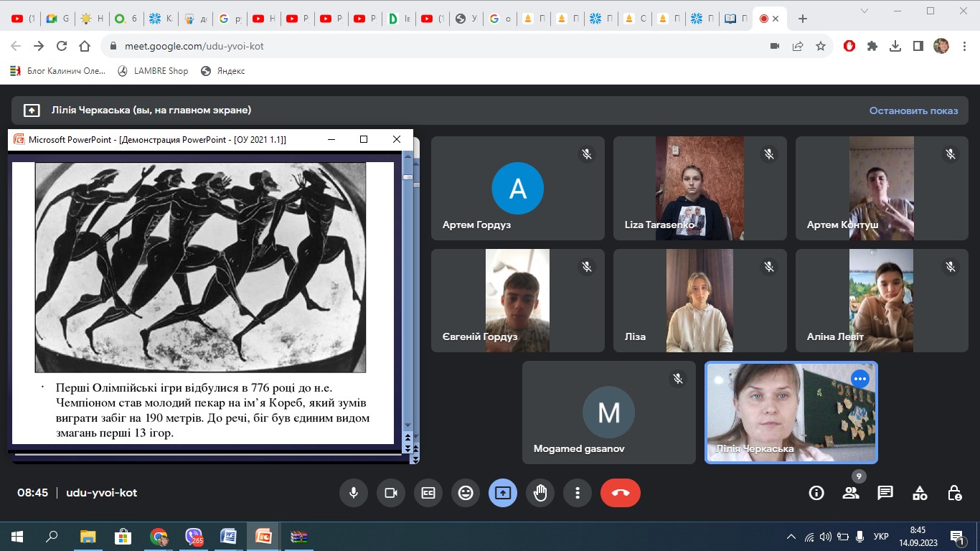Reload the Meet page
Image resolution: width=980 pixels, height=551 pixels.
point(62,46)
